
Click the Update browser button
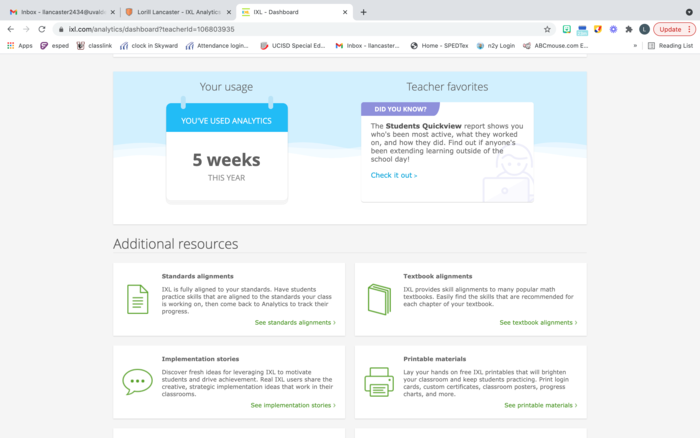668,29
